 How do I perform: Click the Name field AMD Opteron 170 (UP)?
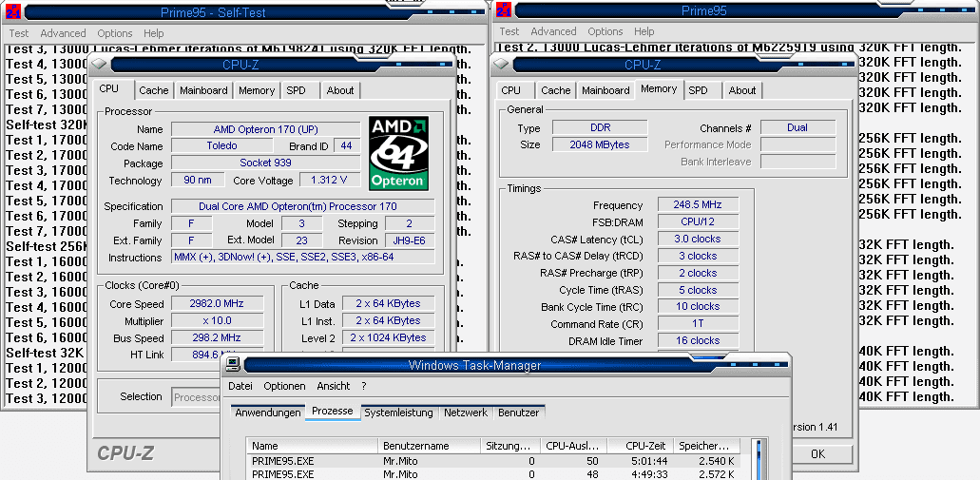[x=265, y=129]
